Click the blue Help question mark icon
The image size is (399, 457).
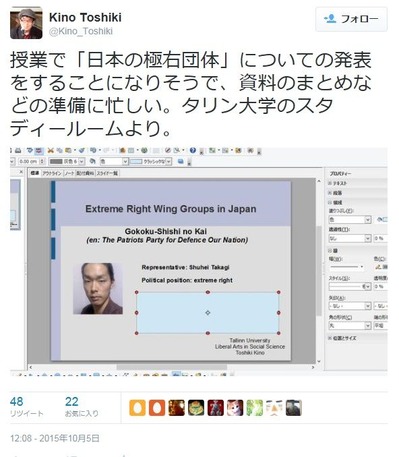point(192,151)
